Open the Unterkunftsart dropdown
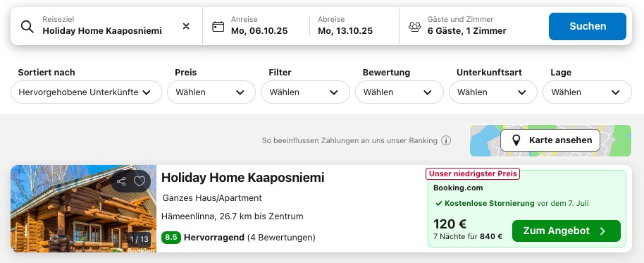This screenshot has width=644, height=263. tap(493, 92)
